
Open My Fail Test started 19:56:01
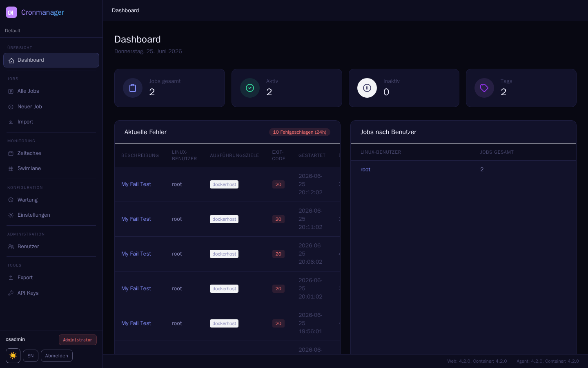(136, 323)
